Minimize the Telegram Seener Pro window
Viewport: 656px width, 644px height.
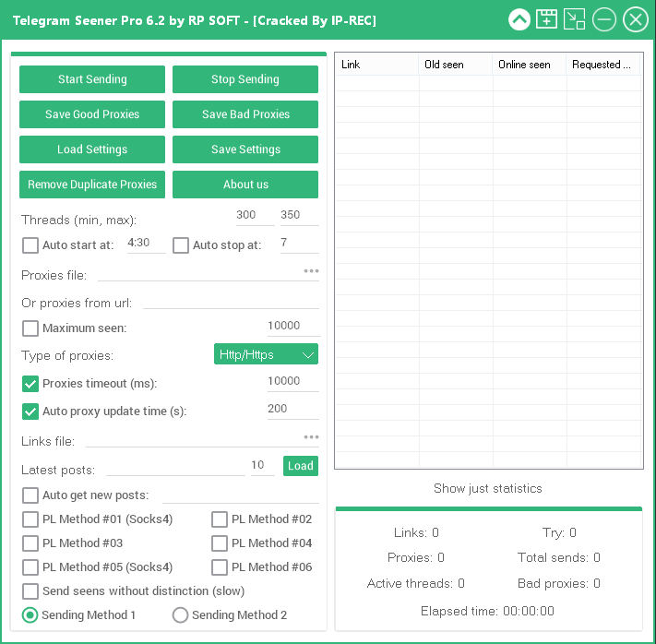604,19
